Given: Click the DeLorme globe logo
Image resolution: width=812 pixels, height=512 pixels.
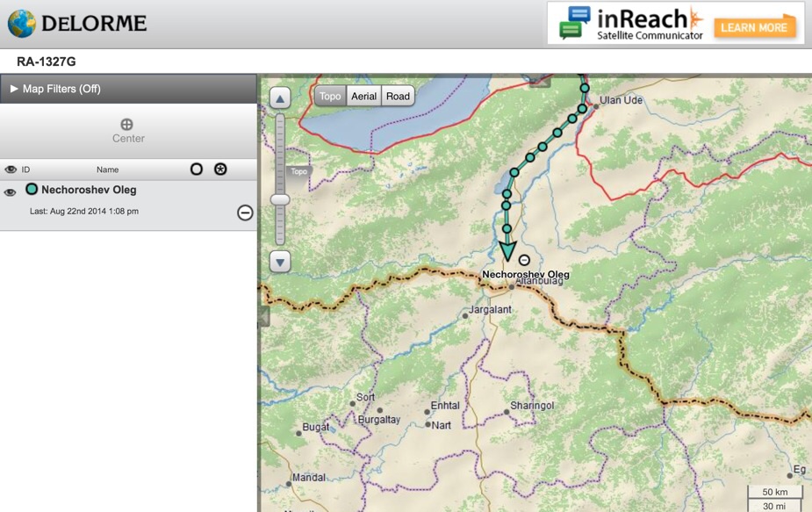Looking at the screenshot, I should [22, 24].
